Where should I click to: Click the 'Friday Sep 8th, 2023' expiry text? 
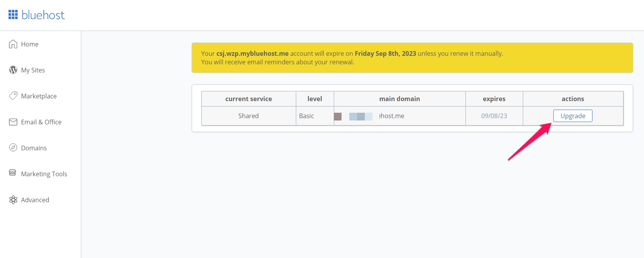385,53
